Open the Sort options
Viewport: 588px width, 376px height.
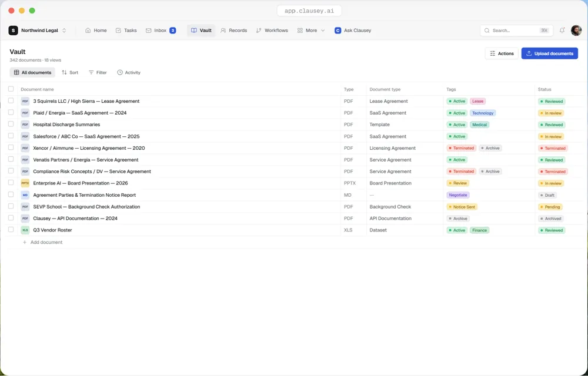70,73
